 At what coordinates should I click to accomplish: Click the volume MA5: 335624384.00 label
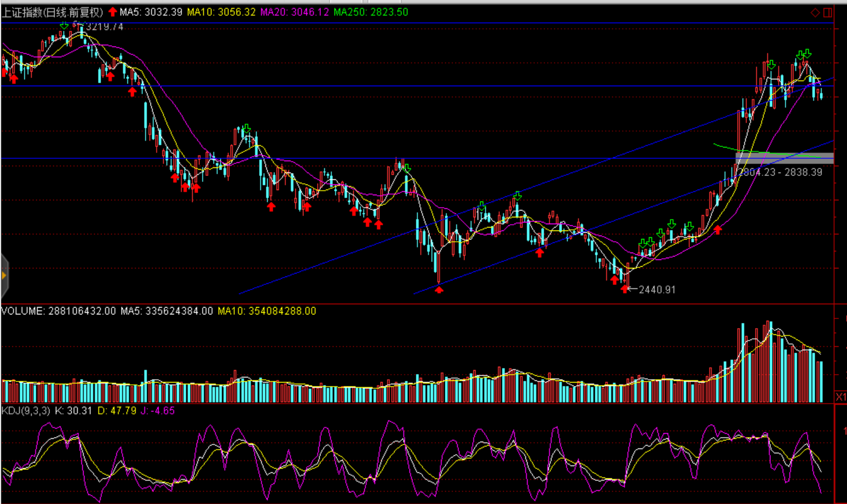pos(166,311)
